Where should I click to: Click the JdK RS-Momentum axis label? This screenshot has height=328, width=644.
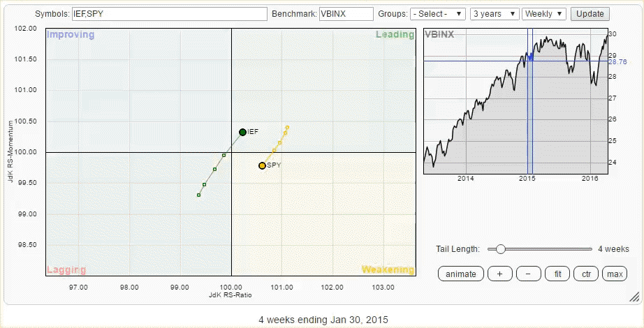click(x=11, y=151)
